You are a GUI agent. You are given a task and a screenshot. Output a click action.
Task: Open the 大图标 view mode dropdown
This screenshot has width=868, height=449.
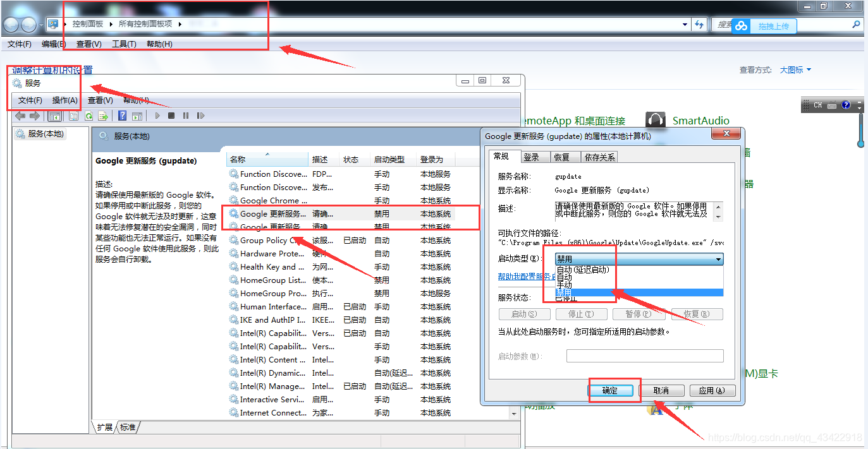pos(795,70)
